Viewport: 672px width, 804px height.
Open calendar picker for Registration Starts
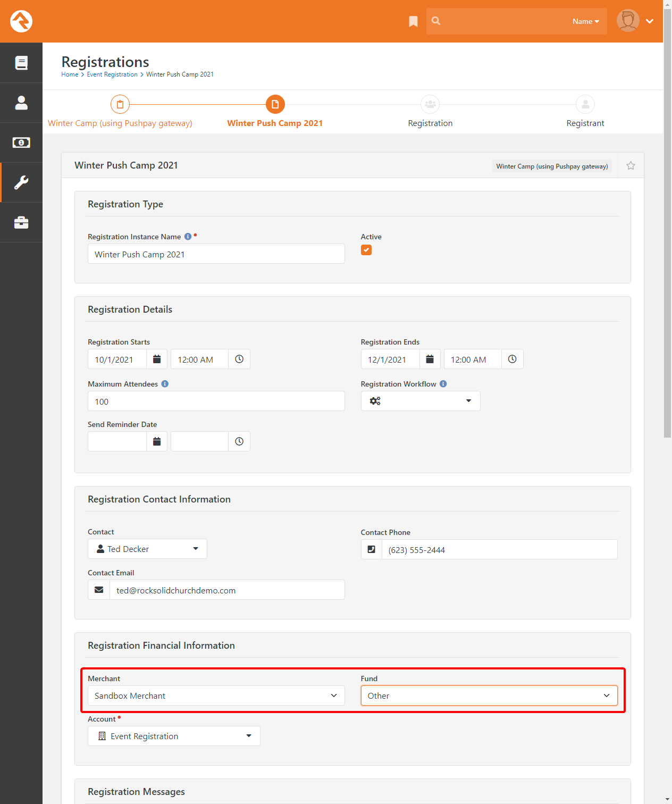tap(157, 359)
